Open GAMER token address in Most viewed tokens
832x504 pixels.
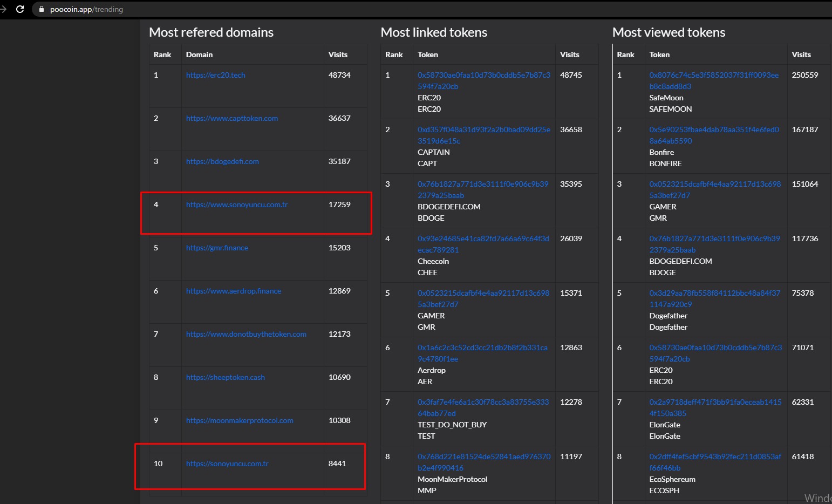pyautogui.click(x=715, y=189)
